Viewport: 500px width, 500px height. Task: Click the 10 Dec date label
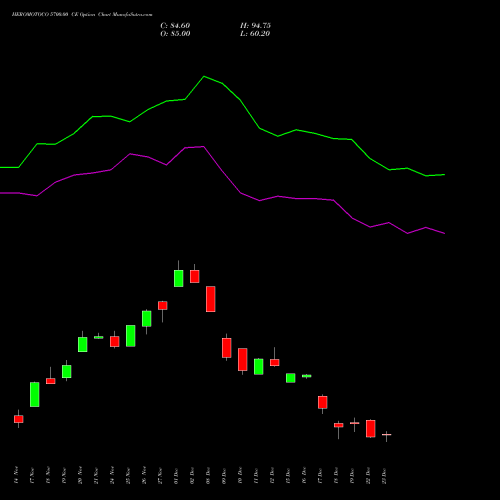(x=240, y=475)
